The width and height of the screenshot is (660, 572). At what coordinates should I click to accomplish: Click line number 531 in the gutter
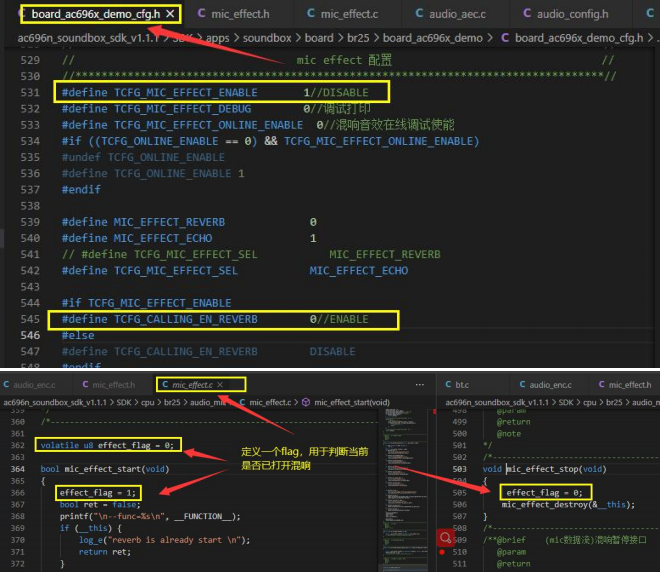click(30, 92)
